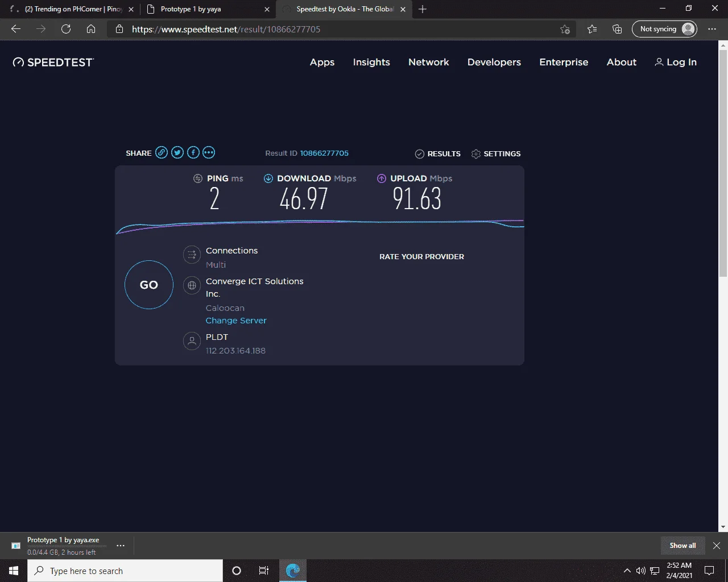Click the globe icon beside Converge ICT
Screen dimensions: 728x582
(x=192, y=285)
